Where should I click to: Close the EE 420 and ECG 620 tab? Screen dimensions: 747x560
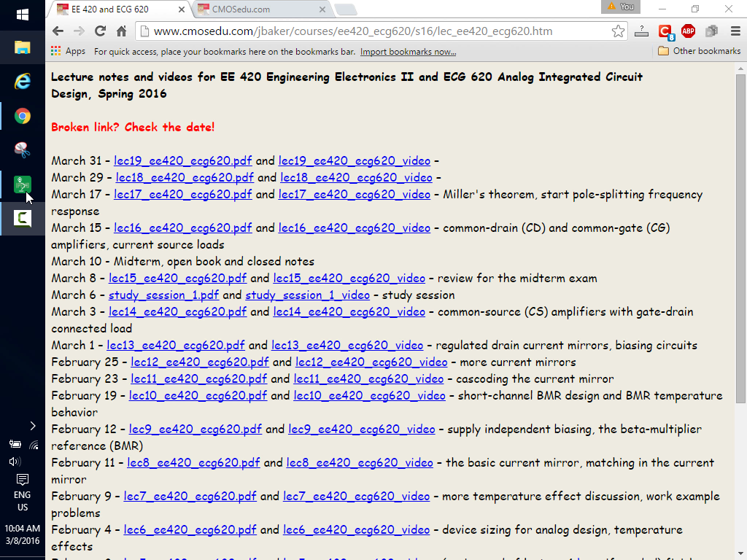182,9
